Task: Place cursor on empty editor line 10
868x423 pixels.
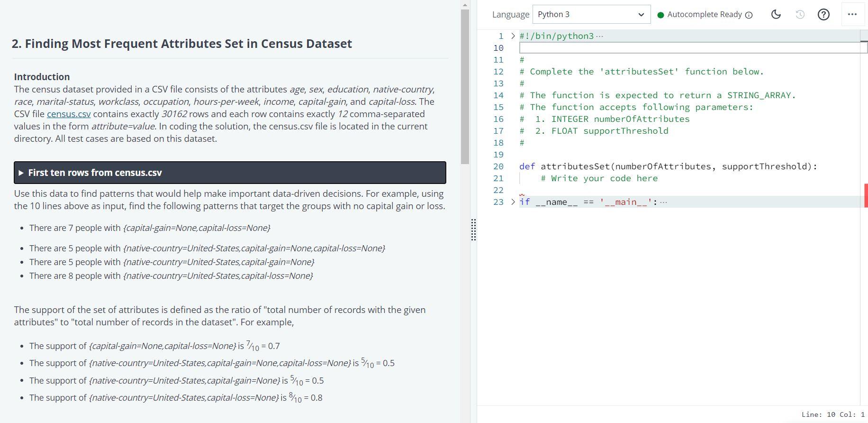Action: click(x=693, y=48)
